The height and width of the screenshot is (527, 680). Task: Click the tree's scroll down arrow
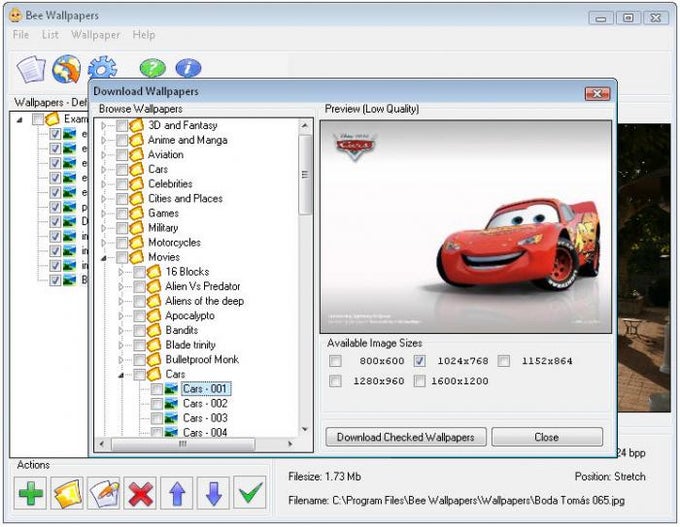point(305,429)
